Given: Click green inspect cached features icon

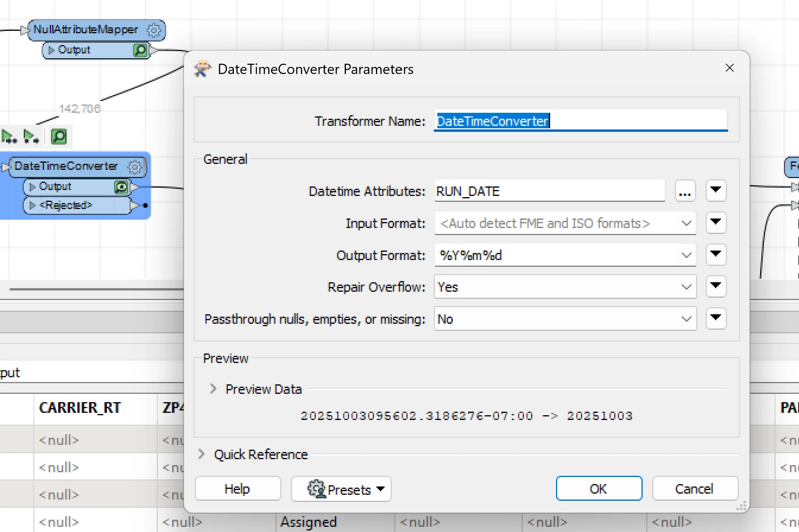Looking at the screenshot, I should 59,137.
